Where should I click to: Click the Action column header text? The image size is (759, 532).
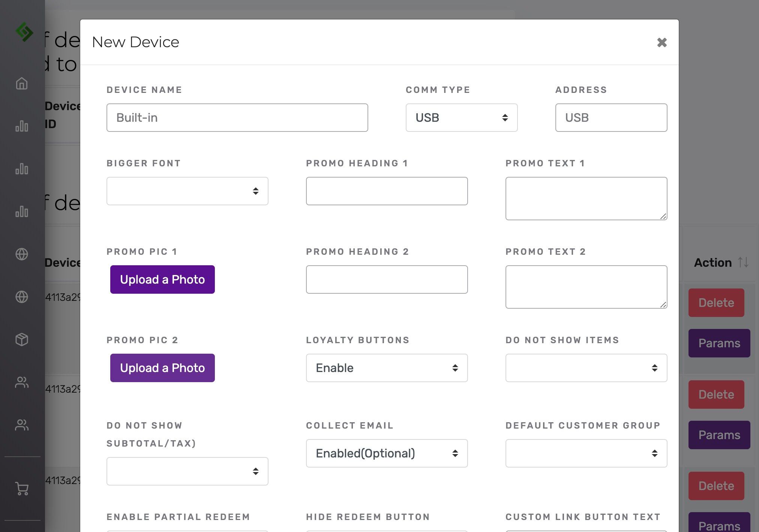coord(713,262)
